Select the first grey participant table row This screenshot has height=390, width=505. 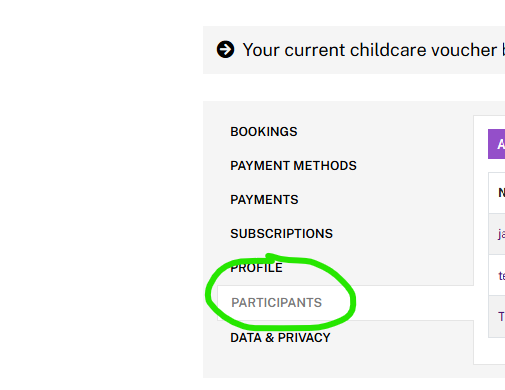click(x=497, y=234)
